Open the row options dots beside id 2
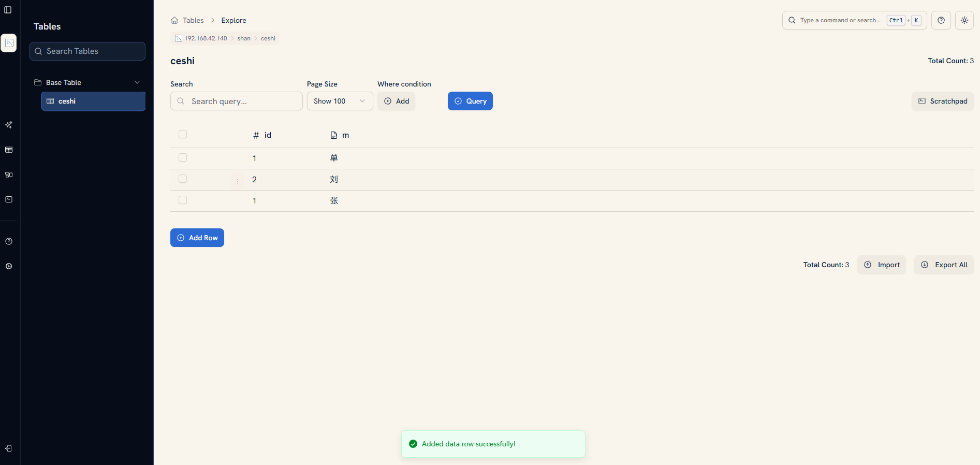This screenshot has width=980, height=465. pyautogui.click(x=238, y=181)
